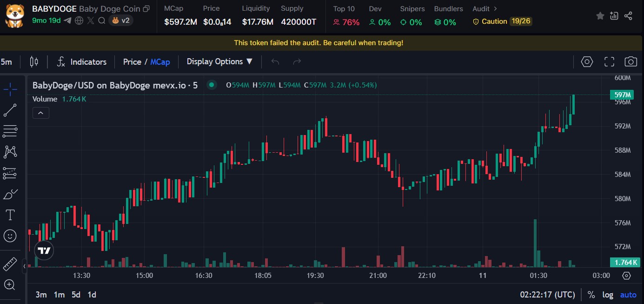Click the TradingView logo on chart
Screen dimensions: 644x304
pyautogui.click(x=44, y=250)
